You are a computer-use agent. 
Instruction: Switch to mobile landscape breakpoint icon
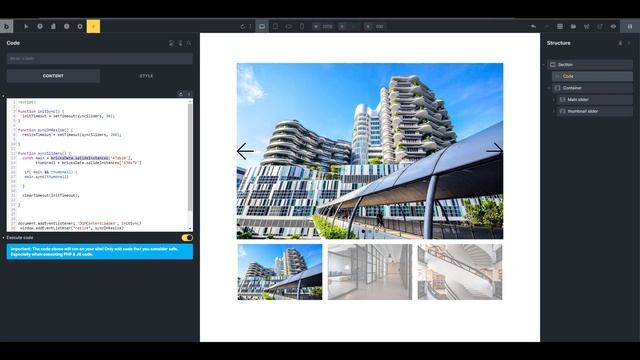[289, 27]
